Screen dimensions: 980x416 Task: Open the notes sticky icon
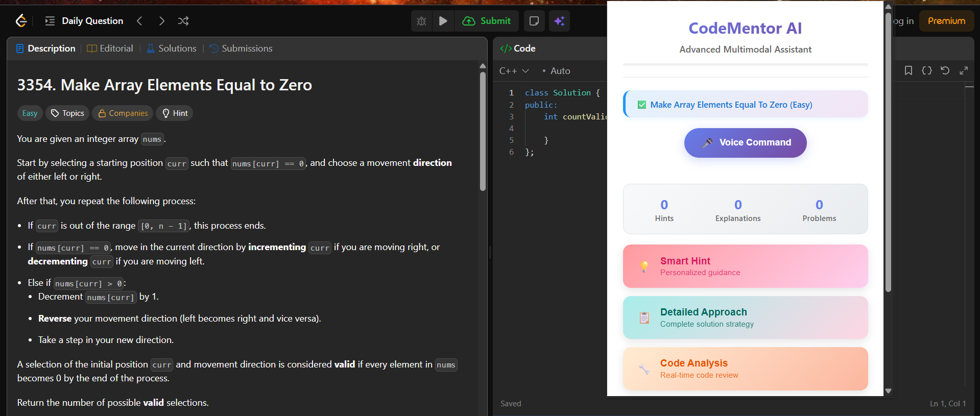pos(534,21)
